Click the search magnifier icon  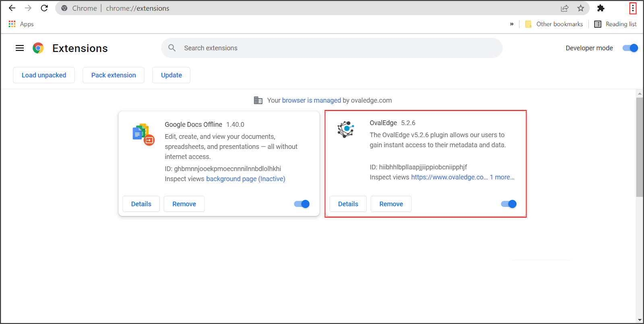point(172,48)
